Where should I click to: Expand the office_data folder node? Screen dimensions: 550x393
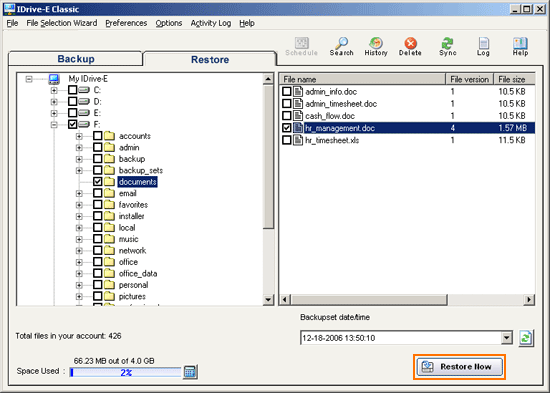pyautogui.click(x=79, y=274)
